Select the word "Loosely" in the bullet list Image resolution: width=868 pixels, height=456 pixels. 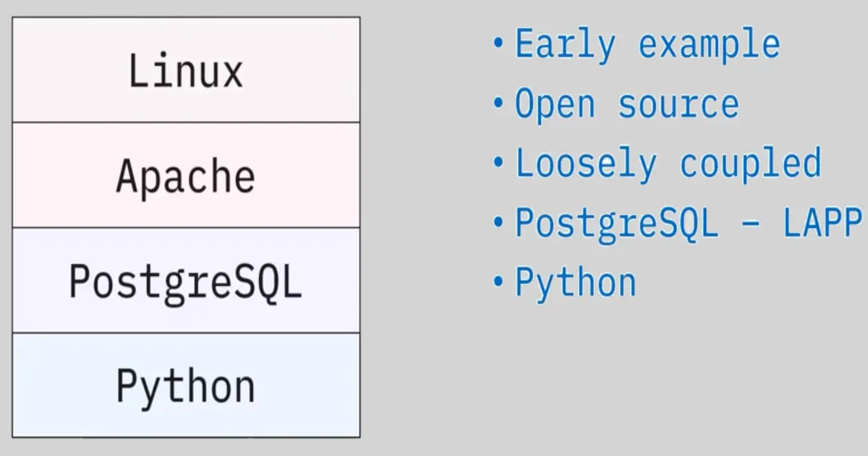click(x=585, y=164)
